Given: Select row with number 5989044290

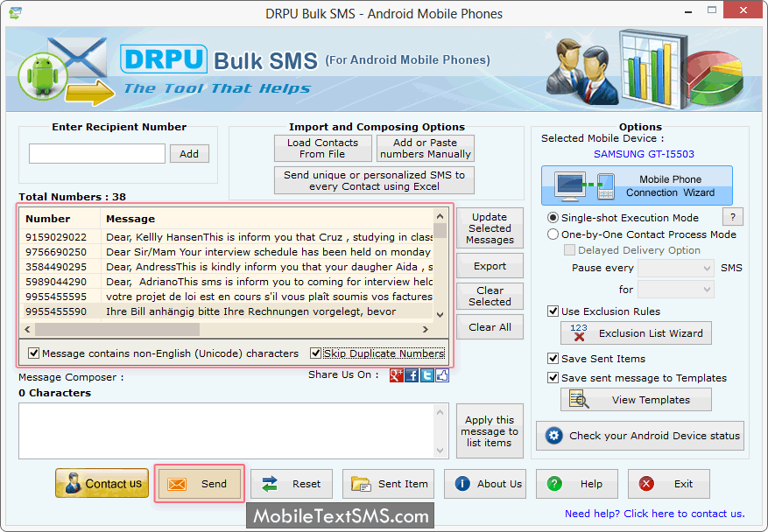Looking at the screenshot, I should 226,282.
